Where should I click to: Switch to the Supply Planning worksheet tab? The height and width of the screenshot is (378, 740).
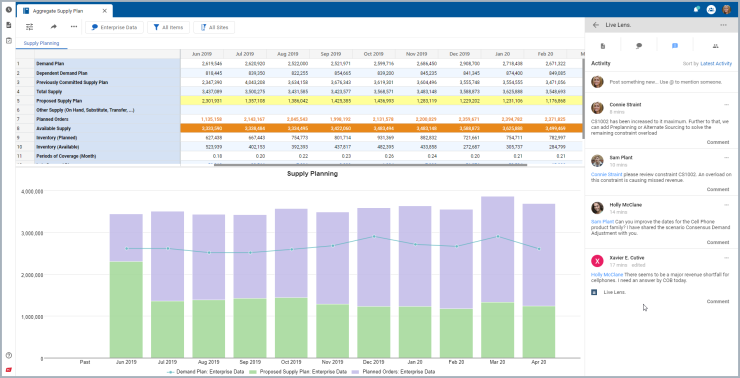(42, 43)
